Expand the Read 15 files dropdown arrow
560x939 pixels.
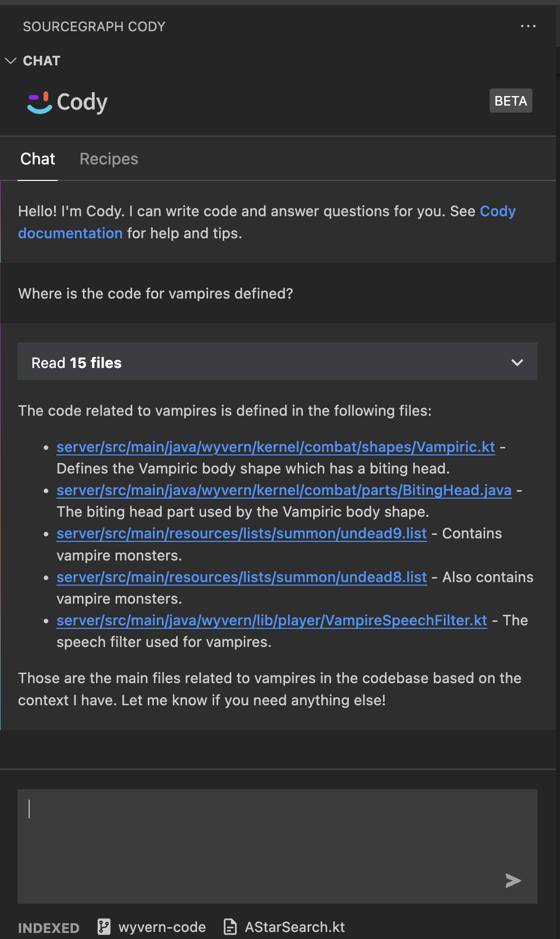pos(517,362)
